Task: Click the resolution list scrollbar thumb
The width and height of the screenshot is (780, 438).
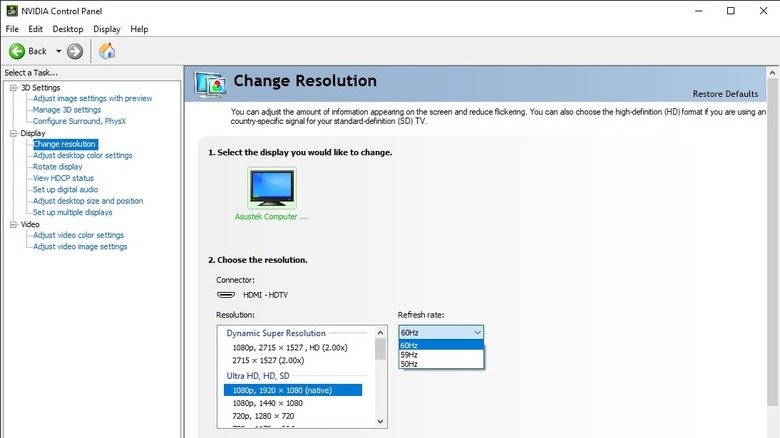Action: click(x=381, y=349)
